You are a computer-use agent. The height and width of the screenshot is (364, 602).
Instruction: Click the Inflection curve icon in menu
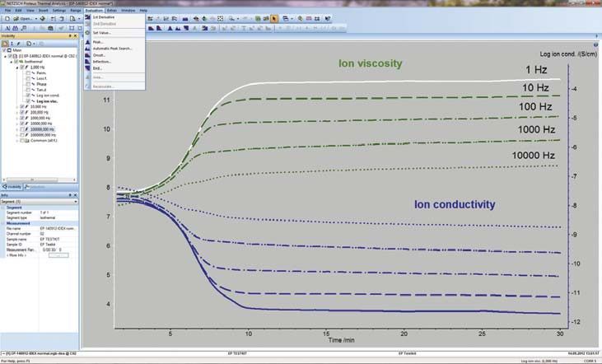click(87, 62)
